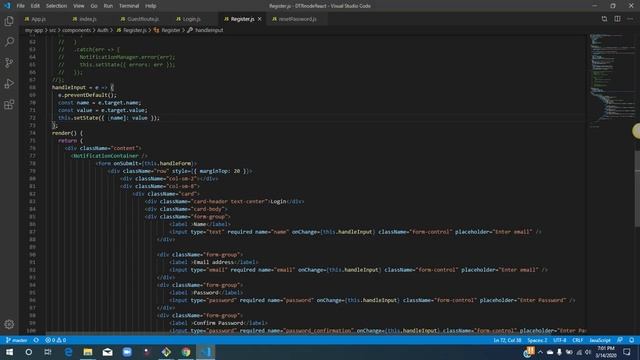Split the editor to the right

[x=617, y=19]
